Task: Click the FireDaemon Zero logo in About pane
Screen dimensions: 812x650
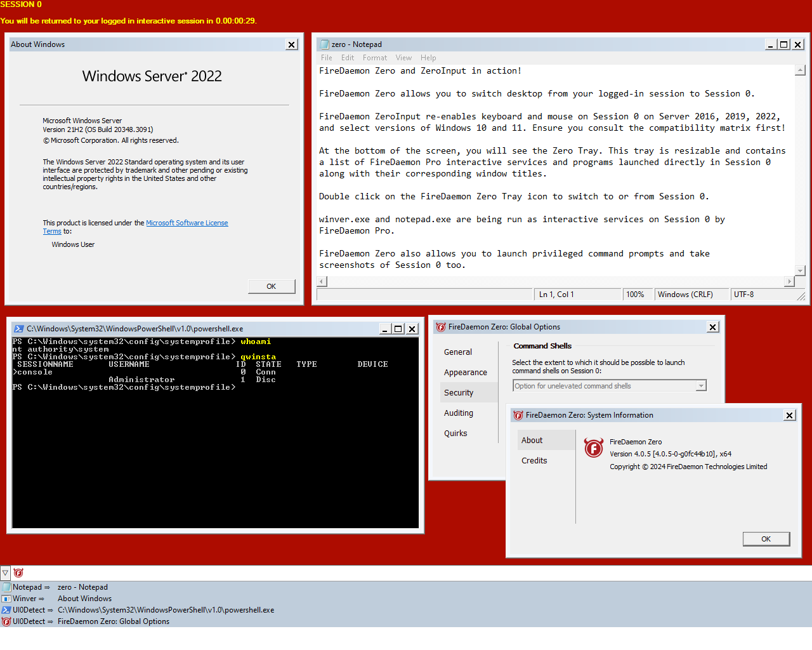Action: click(594, 448)
